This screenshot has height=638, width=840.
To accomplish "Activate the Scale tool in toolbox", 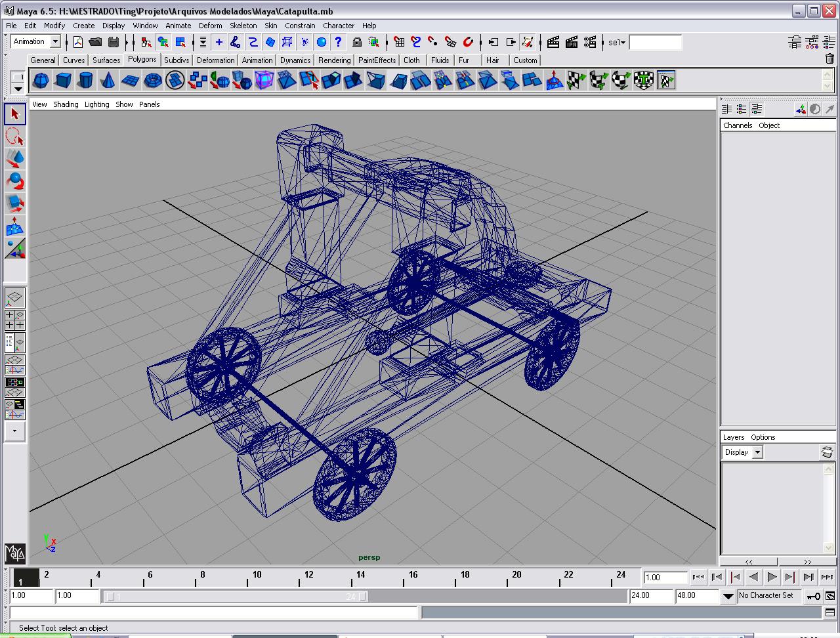I will pos(15,203).
